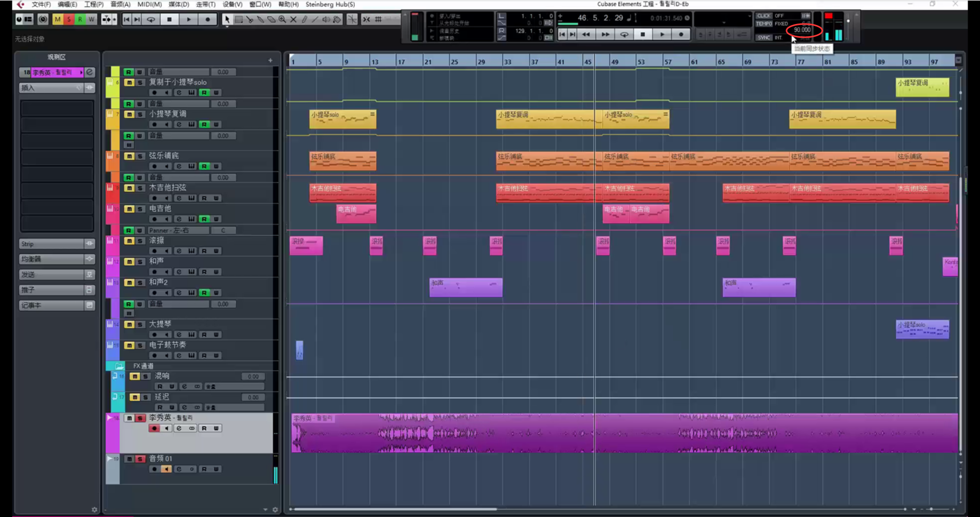Click the tempo value 90.000

click(802, 30)
